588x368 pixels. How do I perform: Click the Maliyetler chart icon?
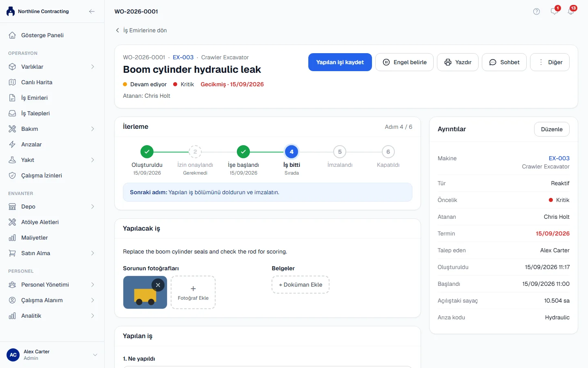click(x=12, y=238)
